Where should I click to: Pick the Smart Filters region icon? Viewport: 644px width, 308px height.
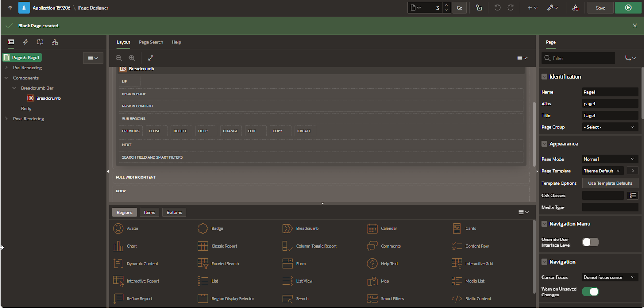point(372,299)
